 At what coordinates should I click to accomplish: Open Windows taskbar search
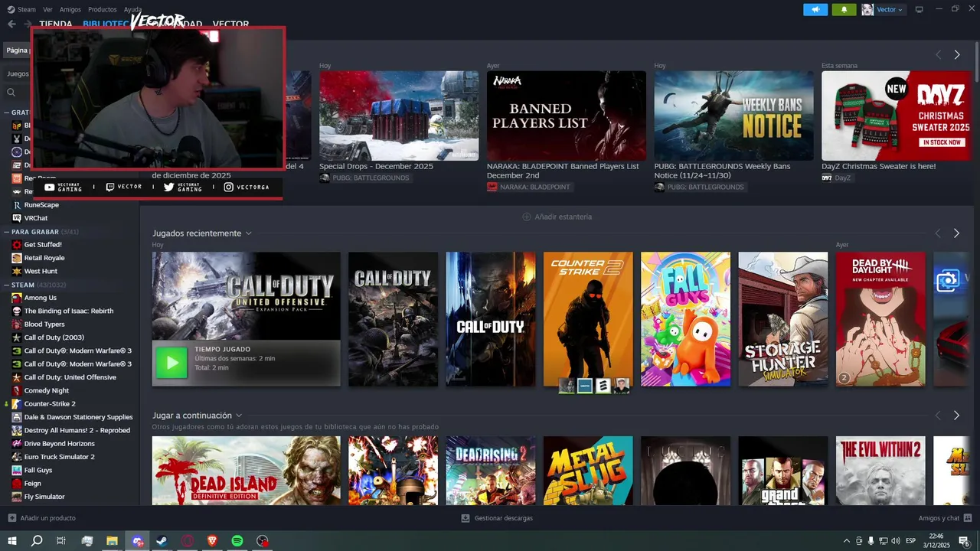(x=37, y=541)
